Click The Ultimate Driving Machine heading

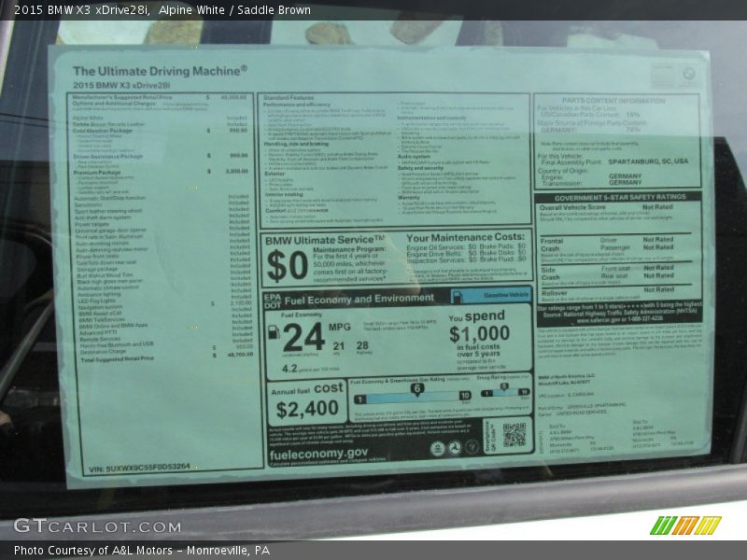(x=160, y=70)
